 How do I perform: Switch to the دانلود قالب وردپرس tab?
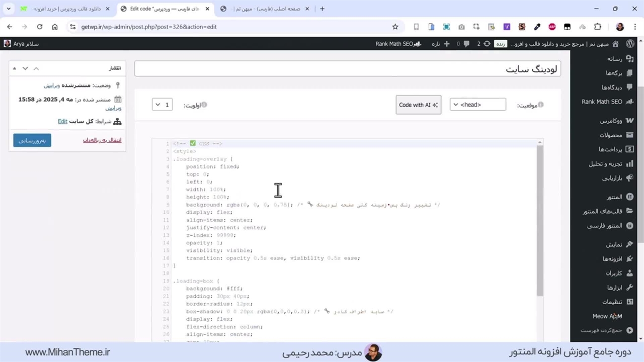pyautogui.click(x=66, y=9)
